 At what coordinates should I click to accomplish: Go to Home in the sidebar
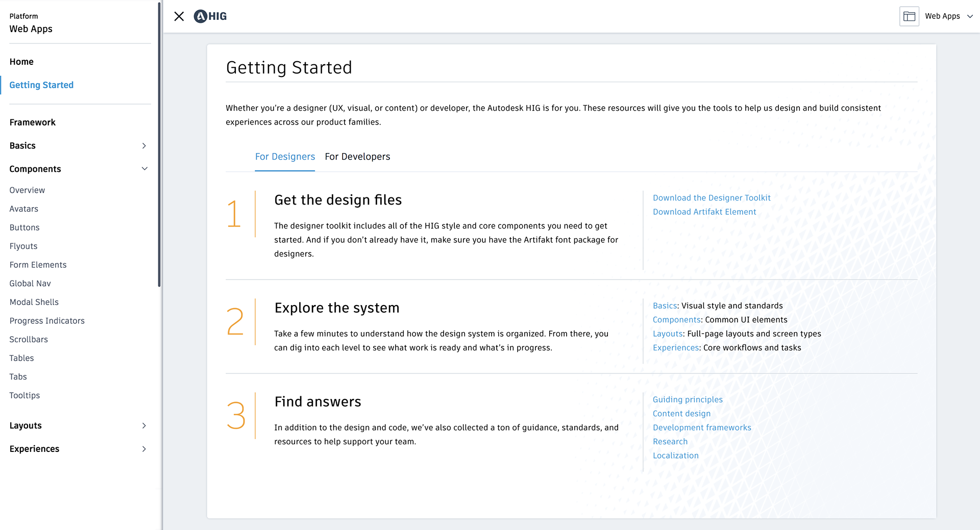[21, 62]
